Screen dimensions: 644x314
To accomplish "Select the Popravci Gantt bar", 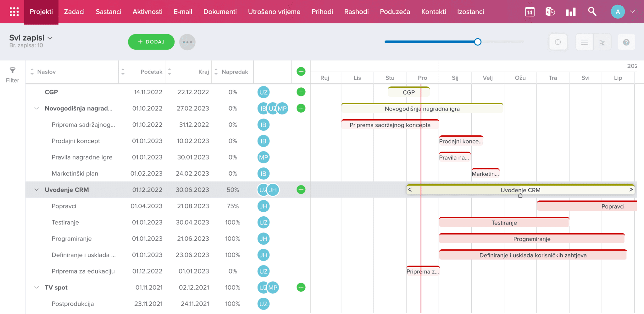I will tap(587, 206).
